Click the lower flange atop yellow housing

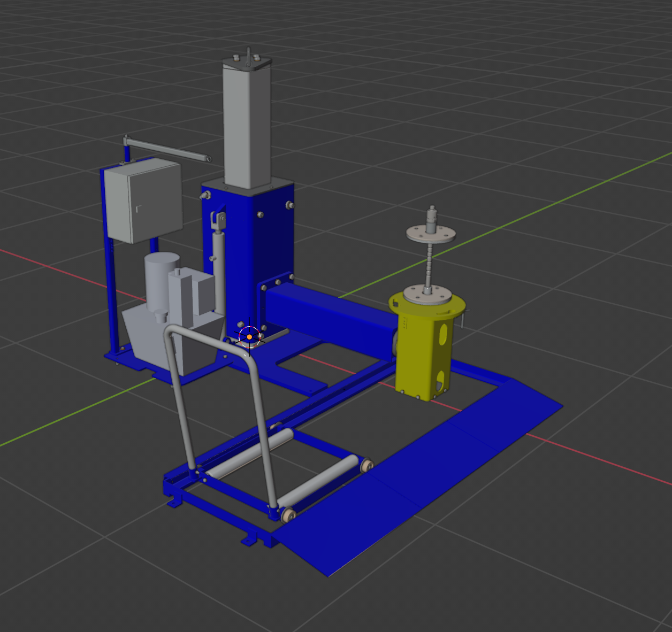[x=427, y=295]
